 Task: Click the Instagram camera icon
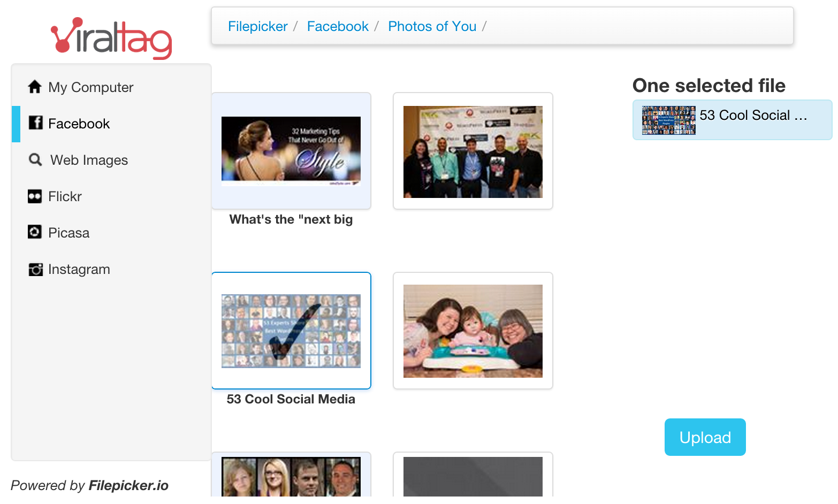(35, 269)
